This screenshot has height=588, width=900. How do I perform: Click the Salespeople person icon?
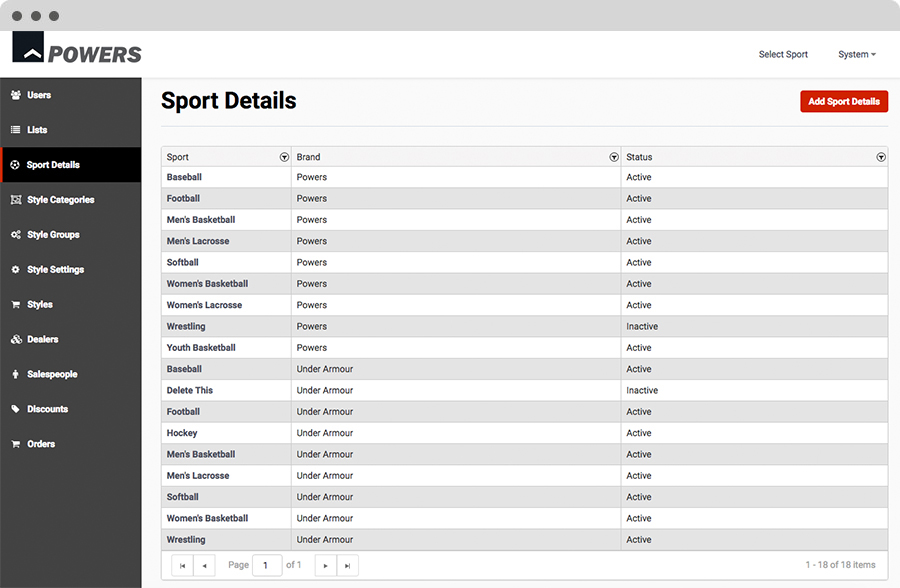click(x=15, y=374)
